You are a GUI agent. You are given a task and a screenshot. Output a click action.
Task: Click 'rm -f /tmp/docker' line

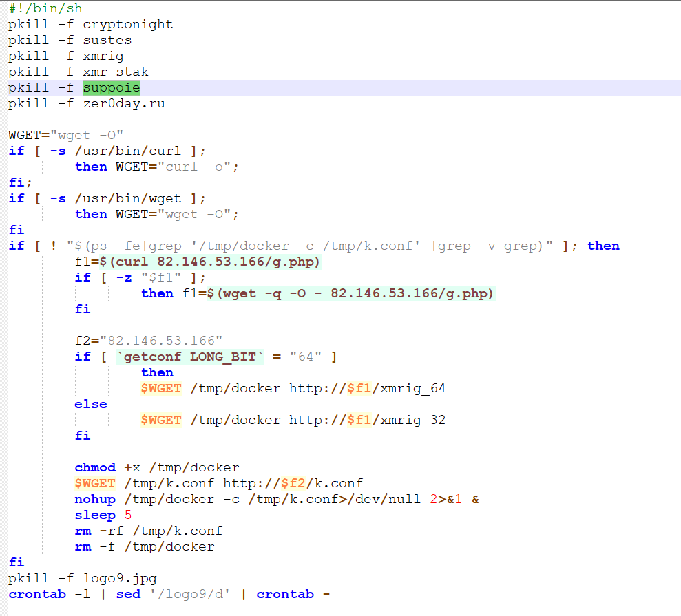(145, 546)
